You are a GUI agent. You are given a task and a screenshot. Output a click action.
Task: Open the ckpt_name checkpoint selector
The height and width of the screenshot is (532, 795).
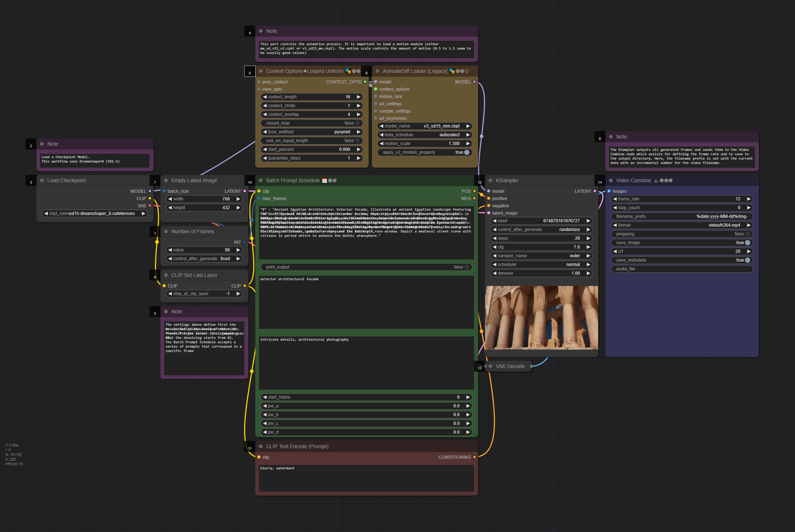click(95, 214)
